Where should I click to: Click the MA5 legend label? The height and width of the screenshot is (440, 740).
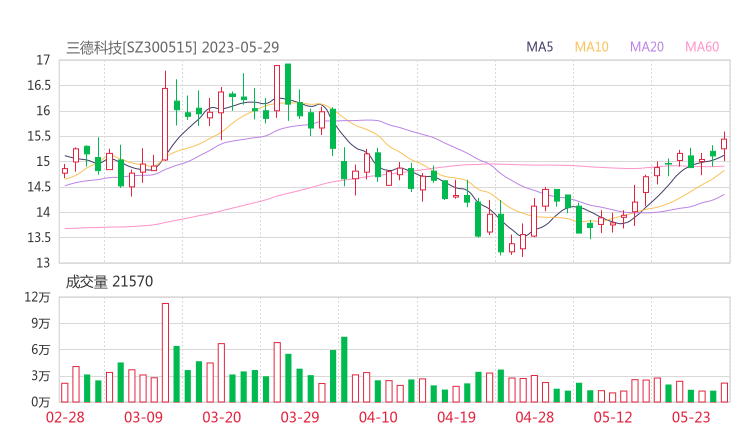(539, 47)
